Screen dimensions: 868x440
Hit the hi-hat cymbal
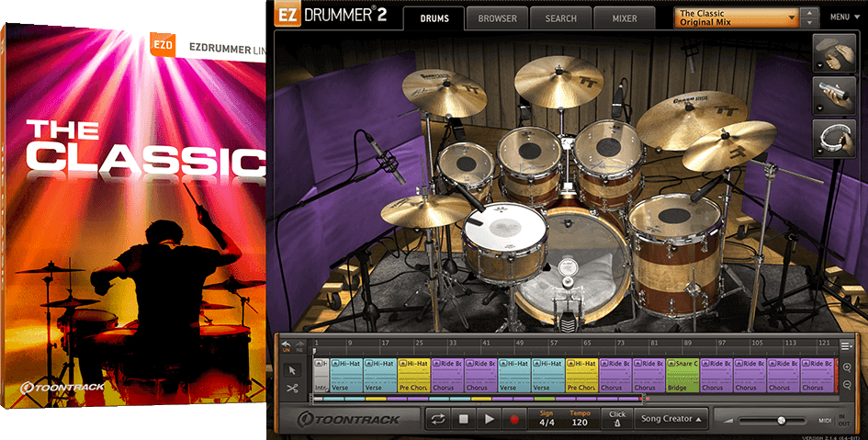click(x=425, y=210)
